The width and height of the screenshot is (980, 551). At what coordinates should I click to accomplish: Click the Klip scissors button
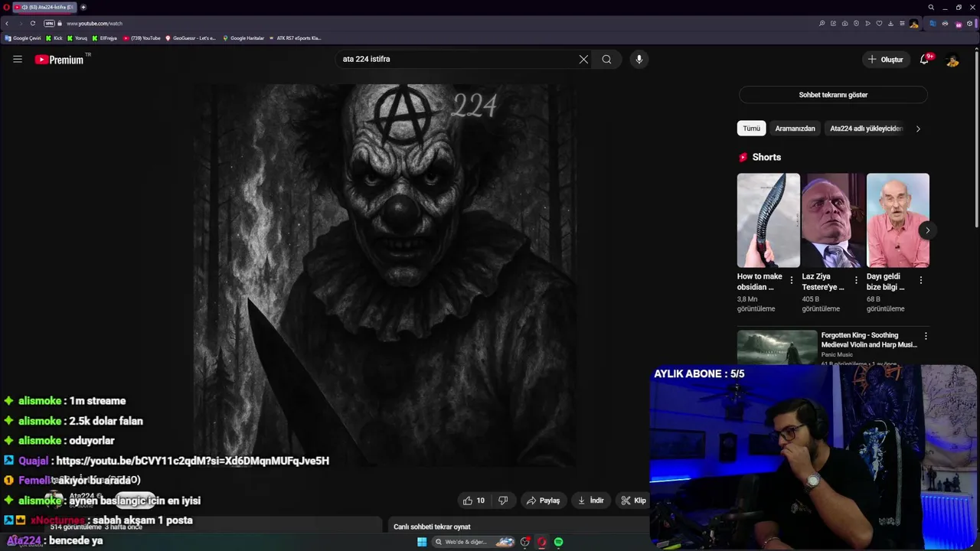(633, 500)
